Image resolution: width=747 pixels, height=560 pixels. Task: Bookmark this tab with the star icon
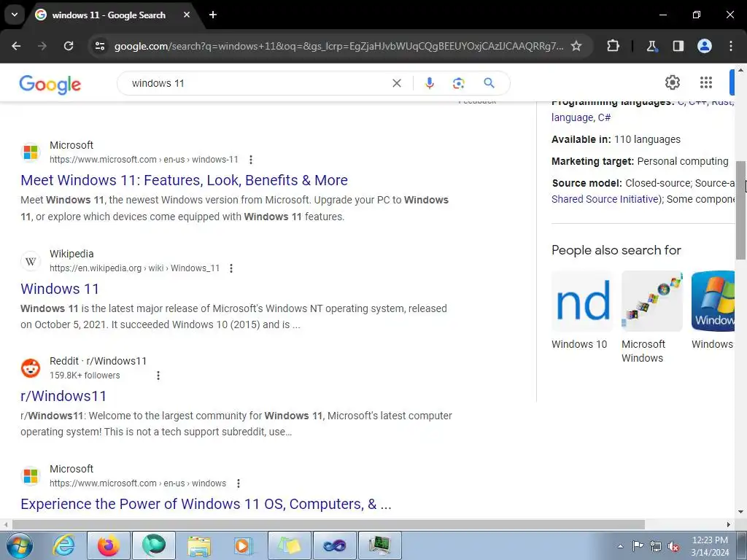tap(576, 46)
